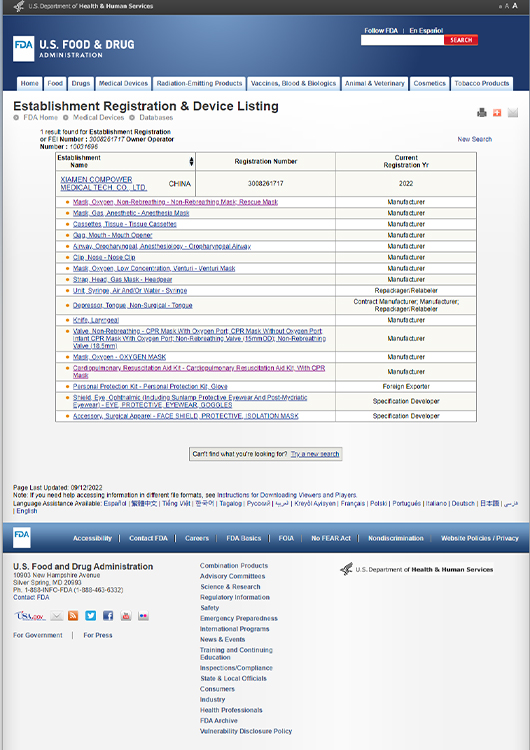
Task: Open Face Shield Isolation Mask link
Action: coord(186,416)
